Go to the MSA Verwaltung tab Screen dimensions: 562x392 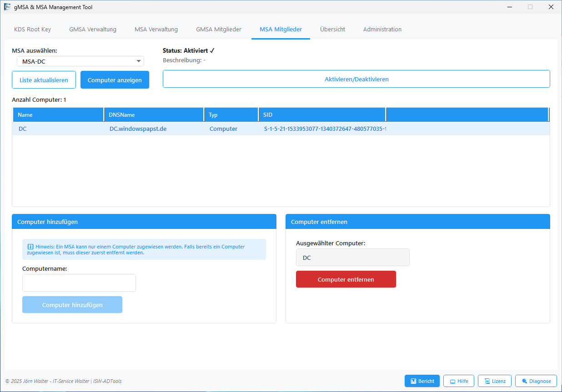156,30
